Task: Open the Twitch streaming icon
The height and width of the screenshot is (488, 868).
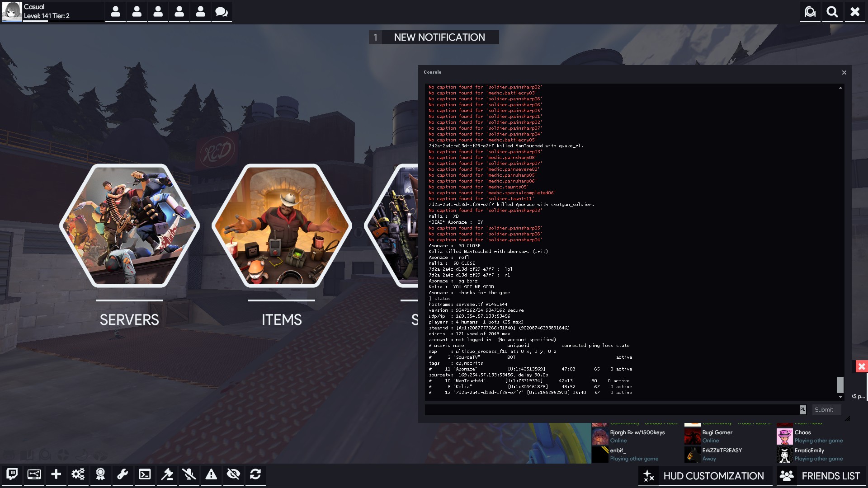Action: (12, 474)
